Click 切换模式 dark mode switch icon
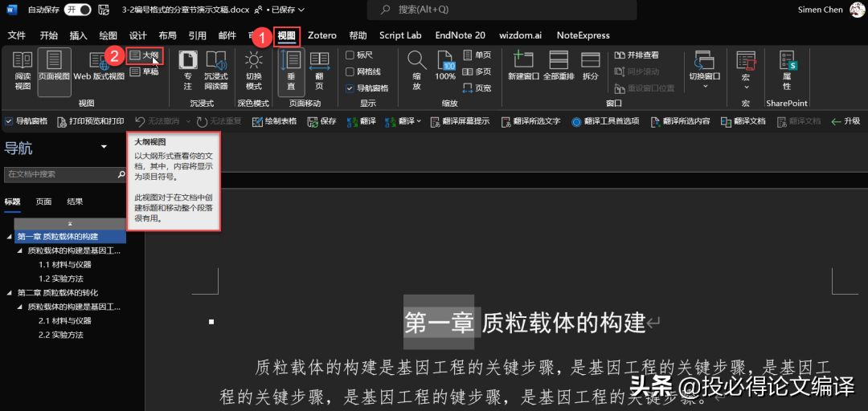This screenshot has height=411, width=868. point(254,71)
